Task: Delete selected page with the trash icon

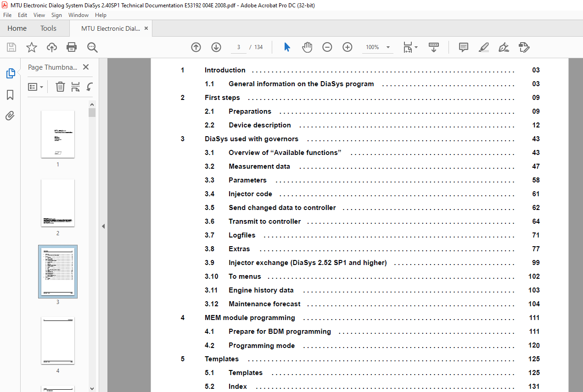Action: pos(60,87)
